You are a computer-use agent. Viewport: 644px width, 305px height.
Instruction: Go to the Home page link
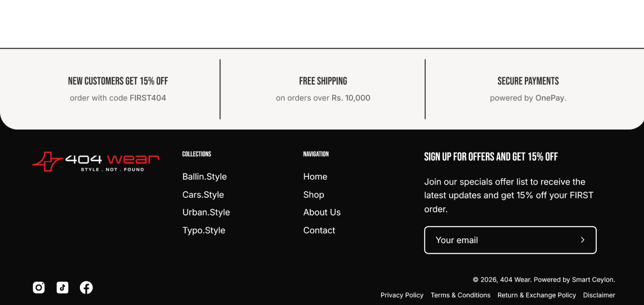315,177
